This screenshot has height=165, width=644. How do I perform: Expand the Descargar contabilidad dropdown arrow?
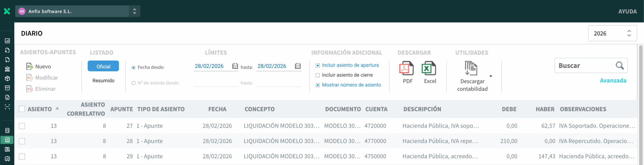pyautogui.click(x=491, y=76)
